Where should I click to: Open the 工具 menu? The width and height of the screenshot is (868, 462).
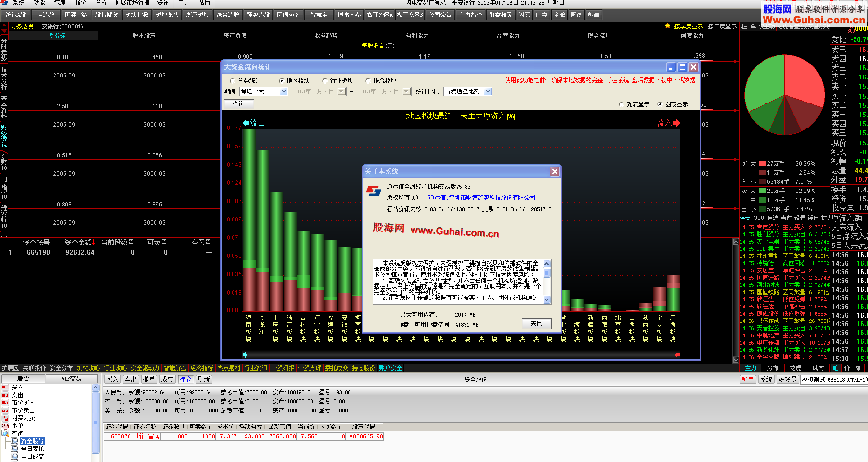(x=183, y=3)
